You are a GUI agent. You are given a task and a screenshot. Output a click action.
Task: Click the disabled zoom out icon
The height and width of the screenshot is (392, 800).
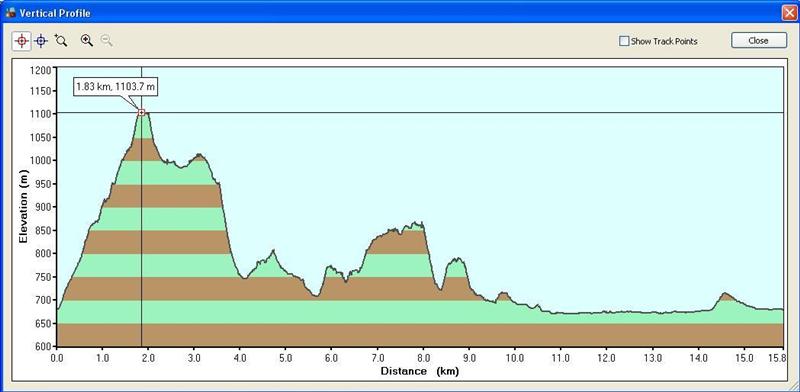(107, 41)
